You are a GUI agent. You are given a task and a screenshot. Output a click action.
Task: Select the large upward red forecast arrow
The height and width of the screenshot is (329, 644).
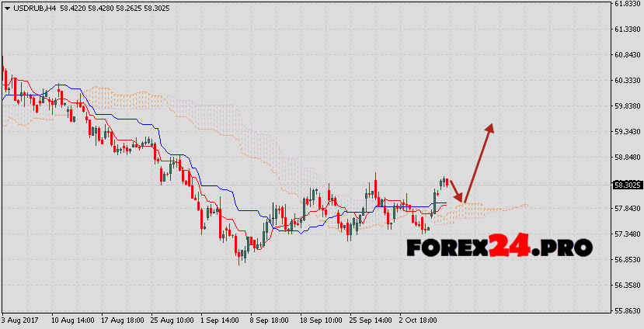pos(479,161)
